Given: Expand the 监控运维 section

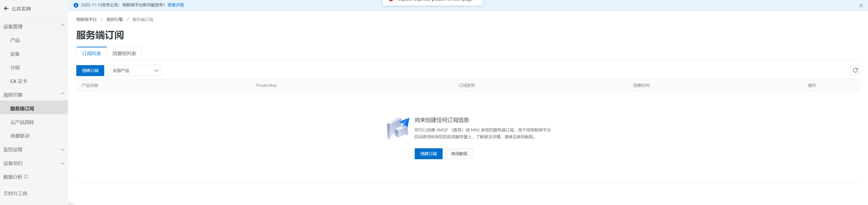Looking at the screenshot, I should (62, 150).
